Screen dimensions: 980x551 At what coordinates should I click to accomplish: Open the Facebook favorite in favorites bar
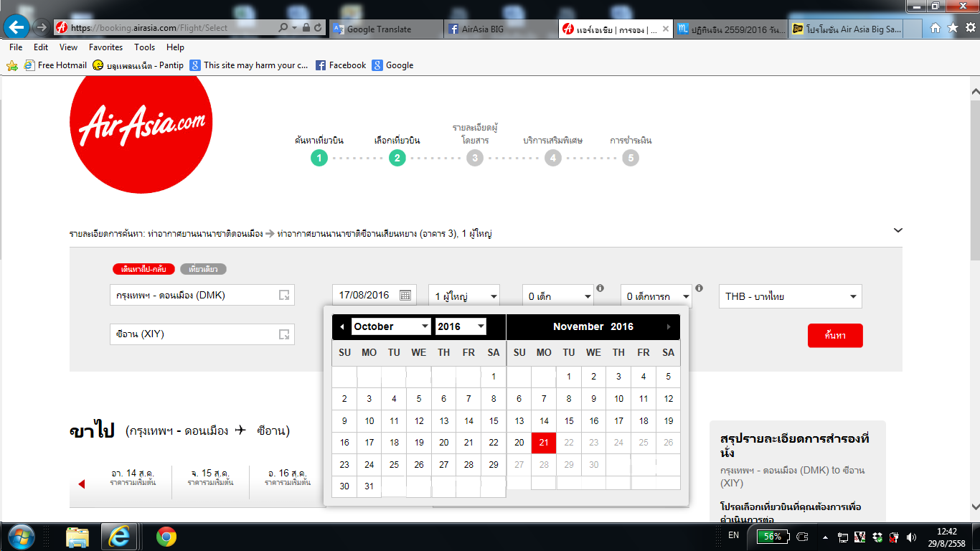tap(341, 65)
